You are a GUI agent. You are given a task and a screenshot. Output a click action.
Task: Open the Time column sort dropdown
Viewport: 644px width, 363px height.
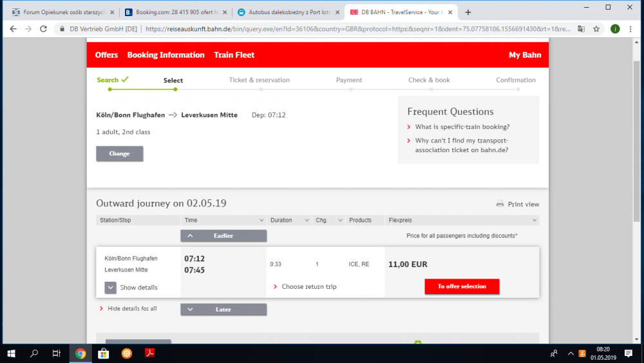tap(260, 221)
